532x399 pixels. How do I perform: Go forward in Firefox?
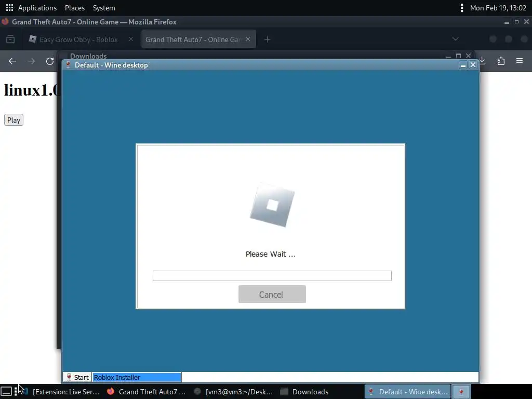pos(31,61)
